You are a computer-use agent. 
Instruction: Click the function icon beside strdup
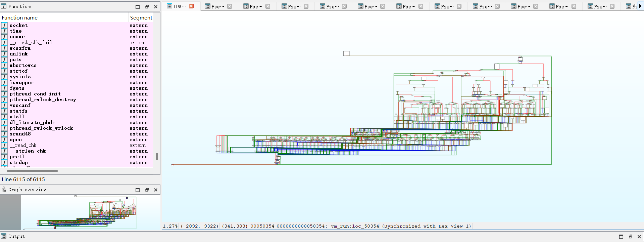[4, 162]
